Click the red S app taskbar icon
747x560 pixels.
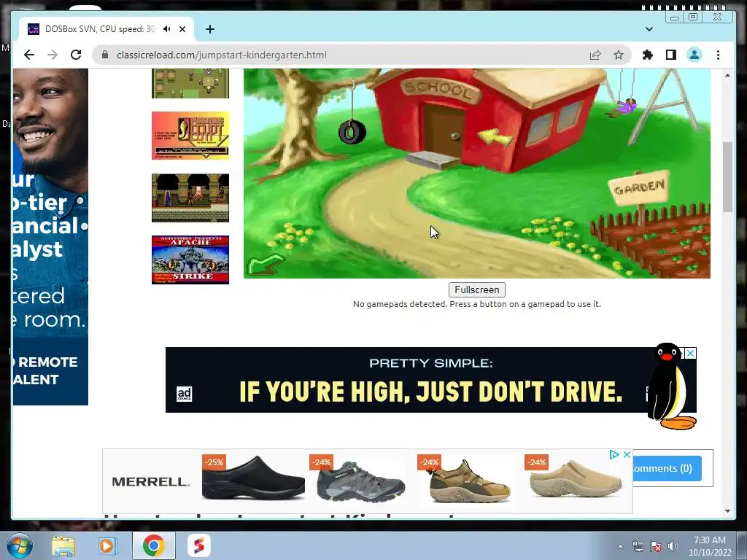coord(198,545)
